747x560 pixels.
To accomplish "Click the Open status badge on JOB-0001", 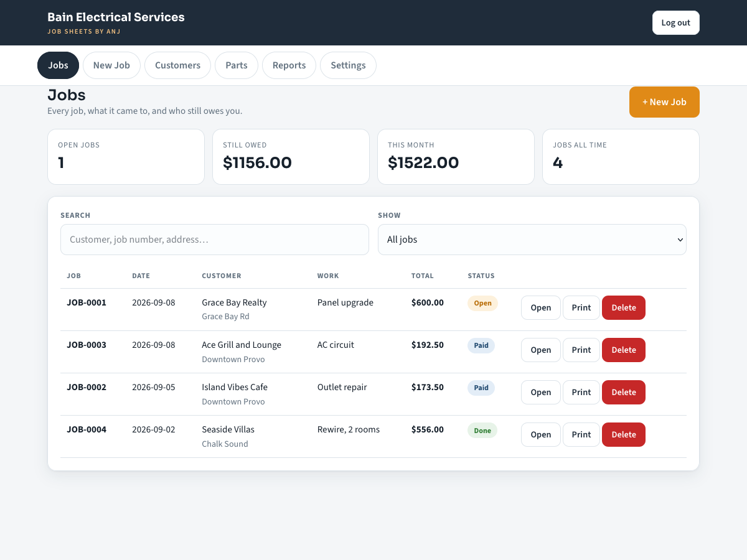I will tap(482, 303).
